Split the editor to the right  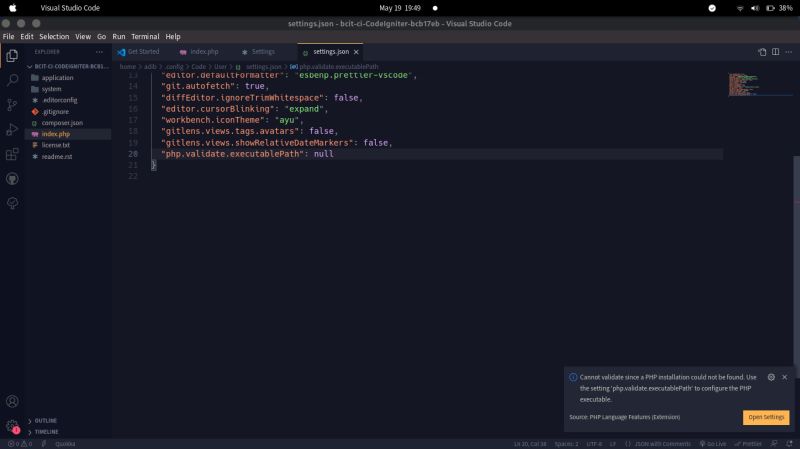tap(776, 52)
